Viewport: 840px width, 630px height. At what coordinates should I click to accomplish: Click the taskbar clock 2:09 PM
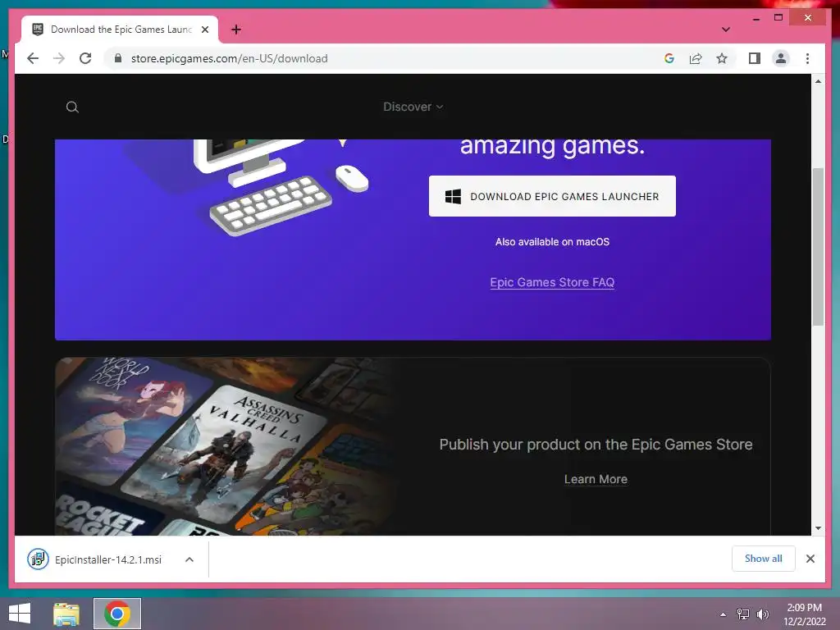[804, 614]
